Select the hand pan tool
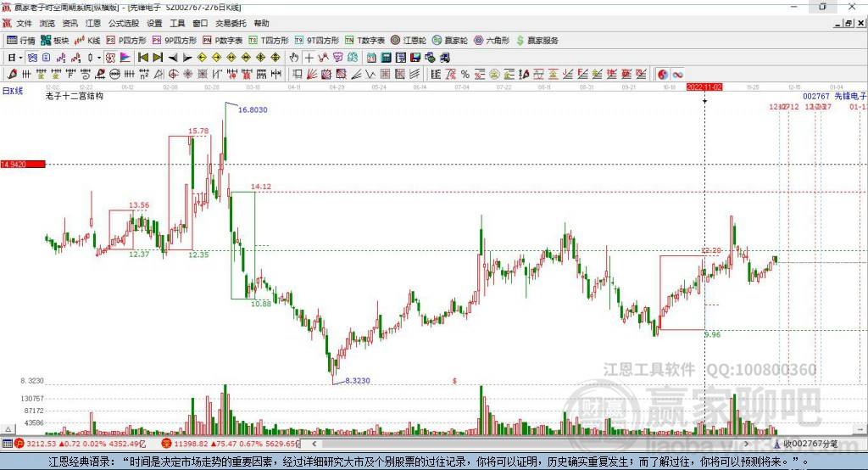This screenshot has height=470, width=868. [294, 57]
